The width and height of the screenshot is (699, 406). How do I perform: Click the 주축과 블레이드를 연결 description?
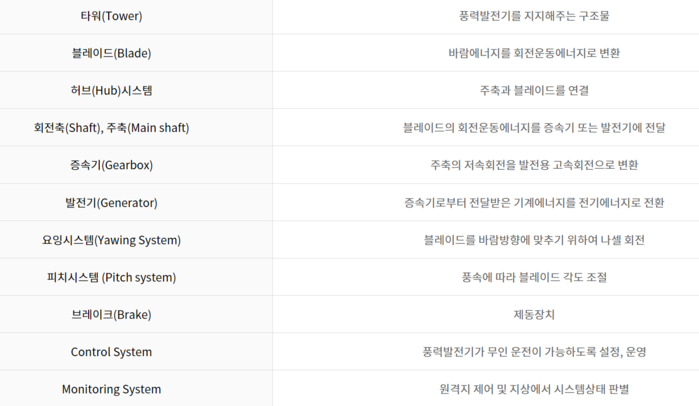pyautogui.click(x=534, y=90)
